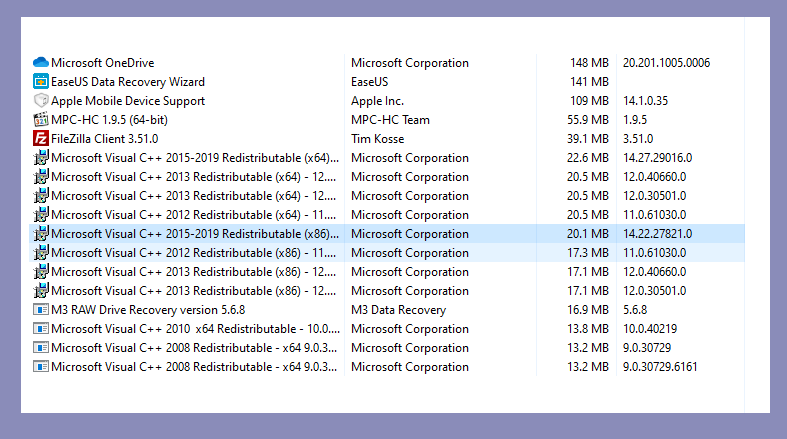Screen dimensions: 787x439
Task: Click the Tim Kosse publisher cell
Action: pos(377,139)
